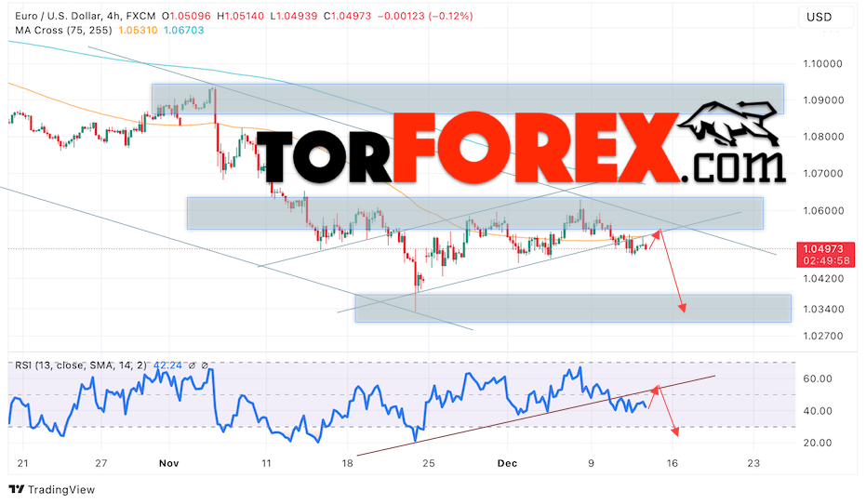
Task: Click the teal MA value 1.06703
Action: (x=184, y=31)
